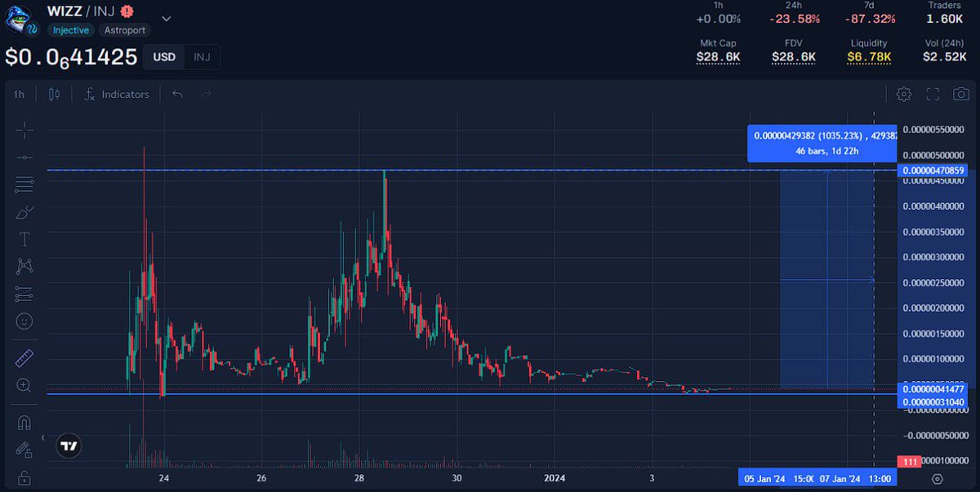Select the Astroport tab
This screenshot has height=492, width=980.
point(124,30)
